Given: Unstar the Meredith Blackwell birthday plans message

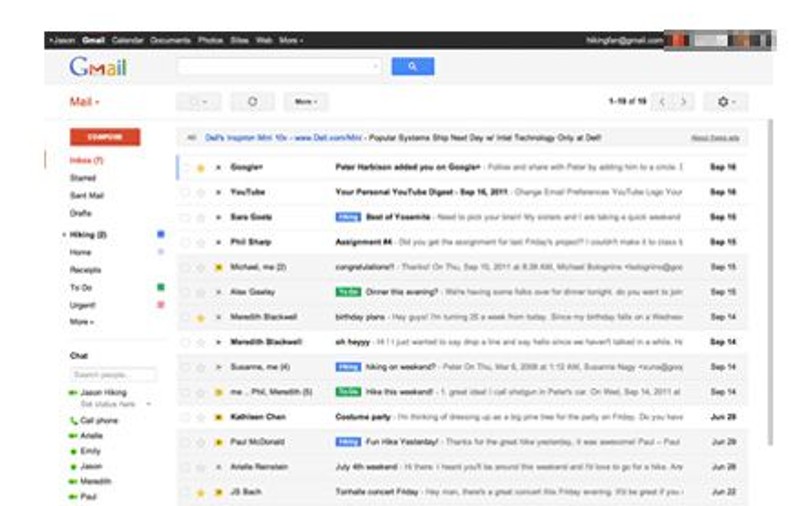Looking at the screenshot, I should point(201,318).
